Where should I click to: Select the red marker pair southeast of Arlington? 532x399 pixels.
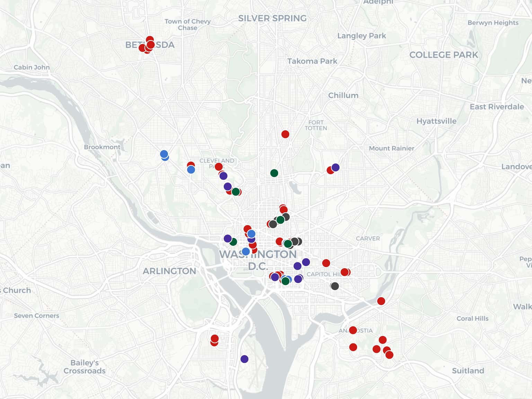pos(214,340)
